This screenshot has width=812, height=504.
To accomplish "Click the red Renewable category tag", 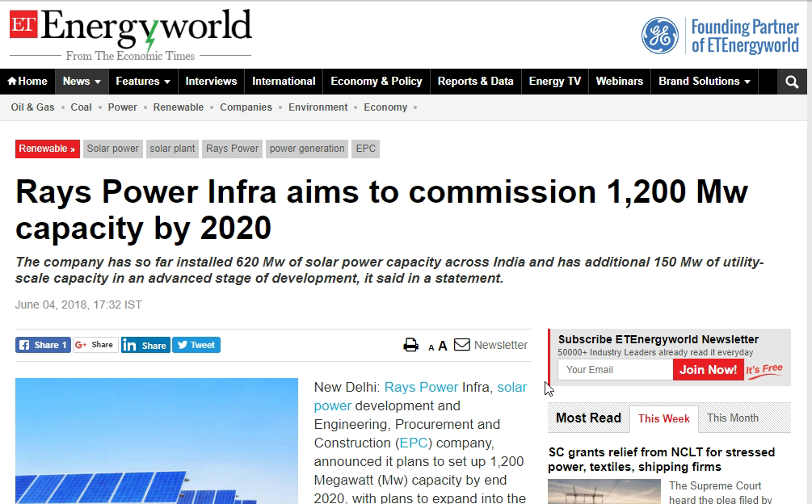I will point(47,149).
